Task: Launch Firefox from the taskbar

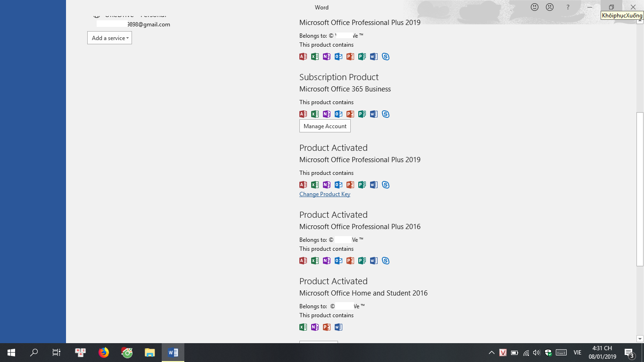Action: tap(103, 352)
